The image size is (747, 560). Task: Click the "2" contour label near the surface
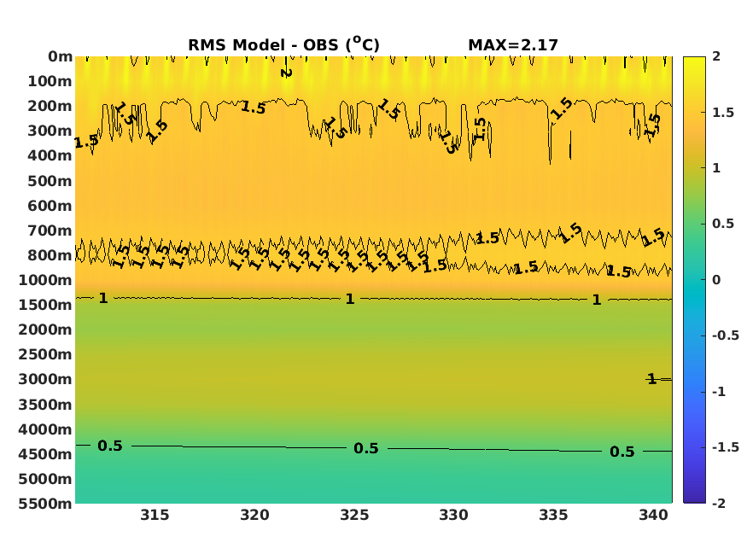point(286,73)
